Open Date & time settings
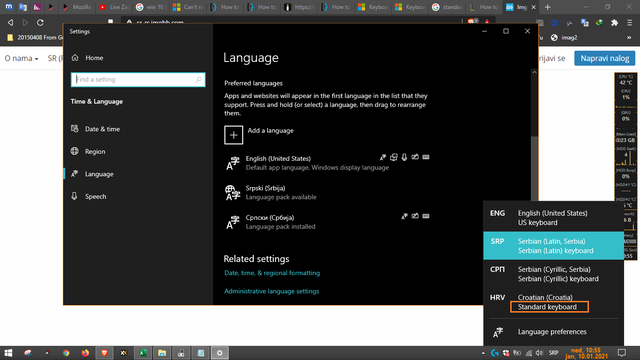The width and height of the screenshot is (640, 360). [x=96, y=129]
